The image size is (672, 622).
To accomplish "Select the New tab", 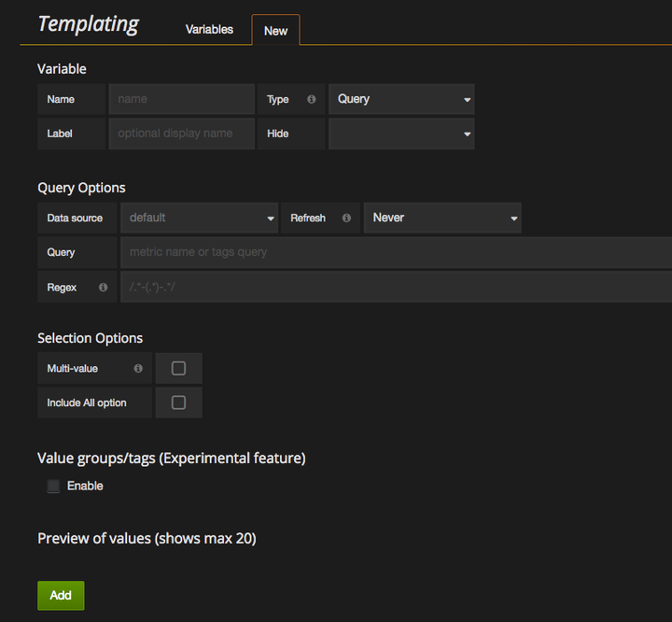I will 275,30.
